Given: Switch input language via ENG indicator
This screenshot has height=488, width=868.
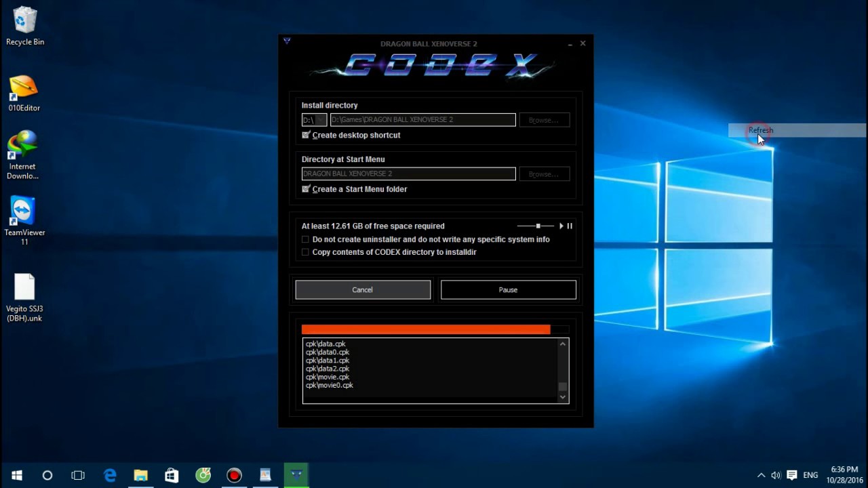Looking at the screenshot, I should click(x=810, y=475).
